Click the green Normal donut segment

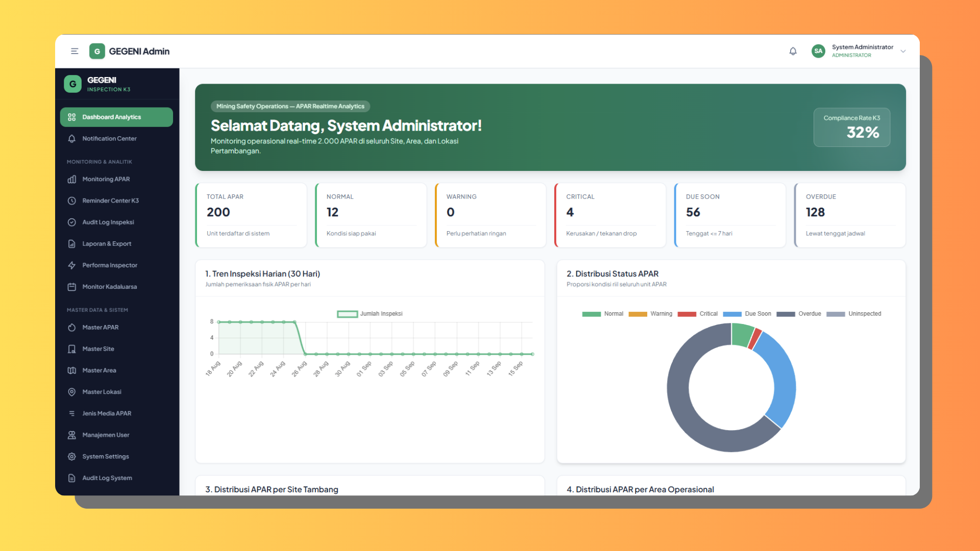741,335
